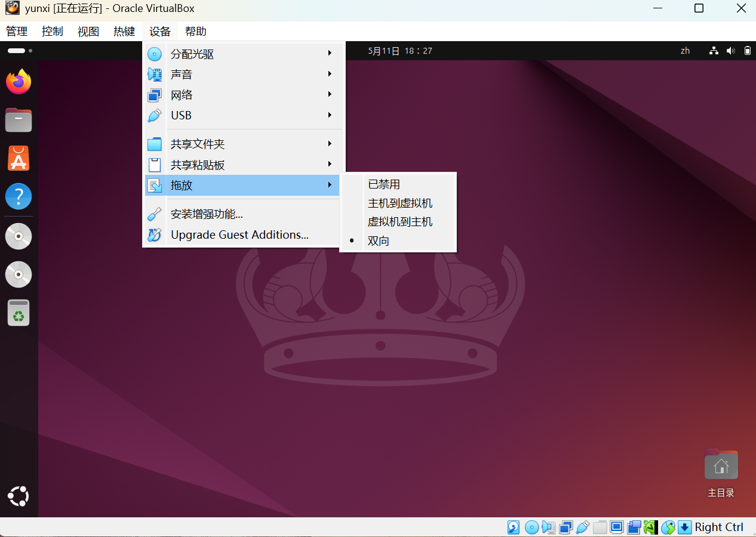Click the drag-and-drop icon beside 拖放
The image size is (756, 537).
coord(155,186)
